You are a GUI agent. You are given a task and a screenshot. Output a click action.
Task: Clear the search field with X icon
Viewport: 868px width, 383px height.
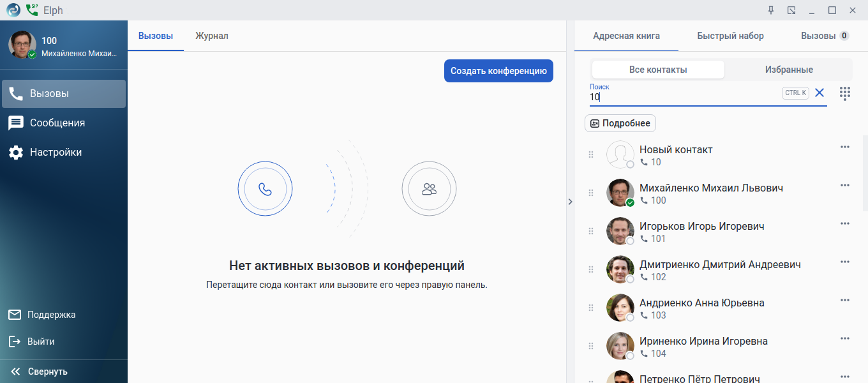pyautogui.click(x=819, y=93)
